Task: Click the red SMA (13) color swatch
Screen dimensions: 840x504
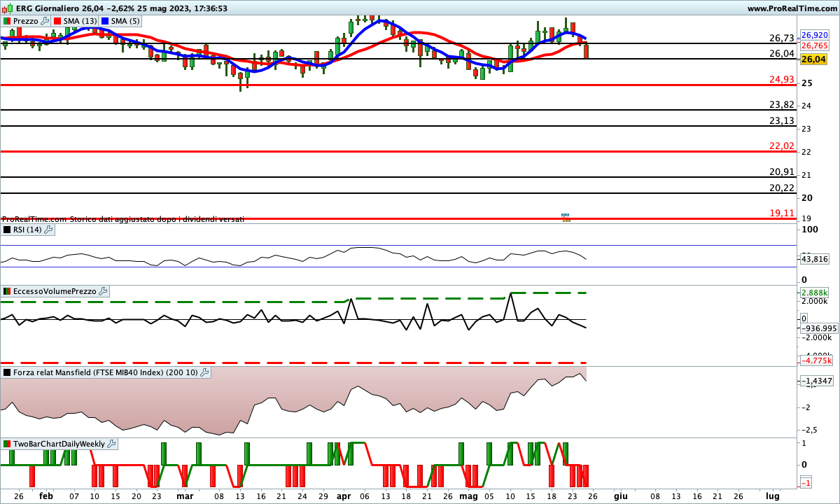Action: 58,21
